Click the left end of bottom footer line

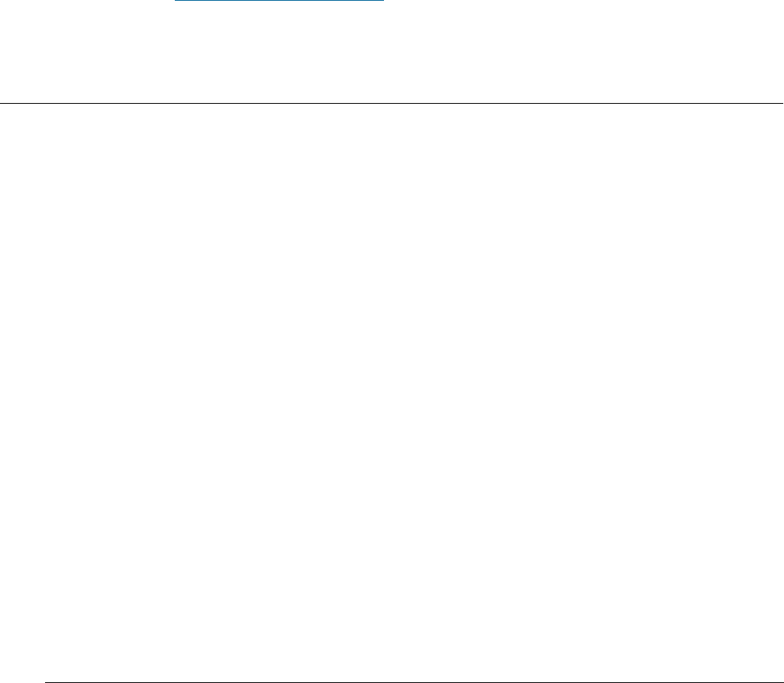[x=47, y=682]
